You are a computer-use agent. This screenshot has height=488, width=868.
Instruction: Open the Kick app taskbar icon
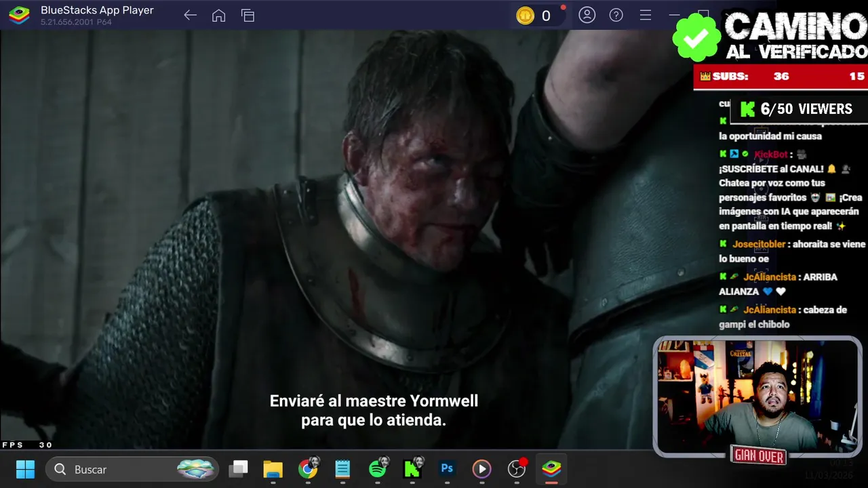413,468
